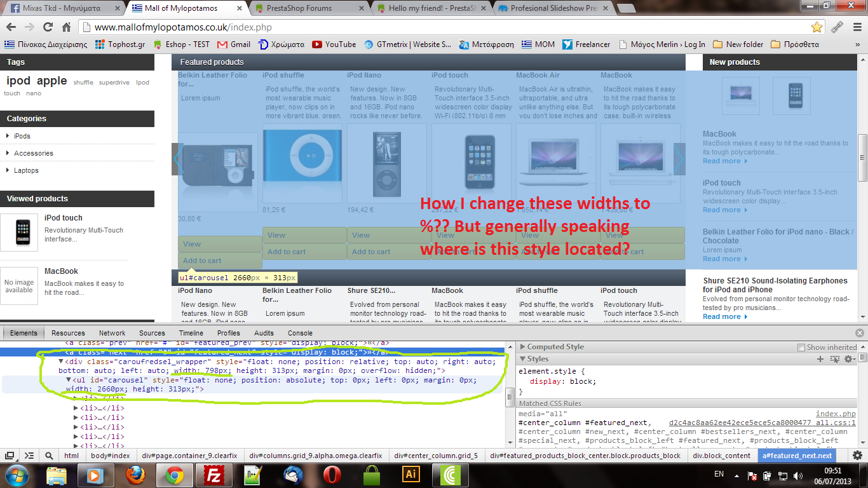Screen dimensions: 868x488
Task: Open the index.php source link
Action: tap(836, 414)
